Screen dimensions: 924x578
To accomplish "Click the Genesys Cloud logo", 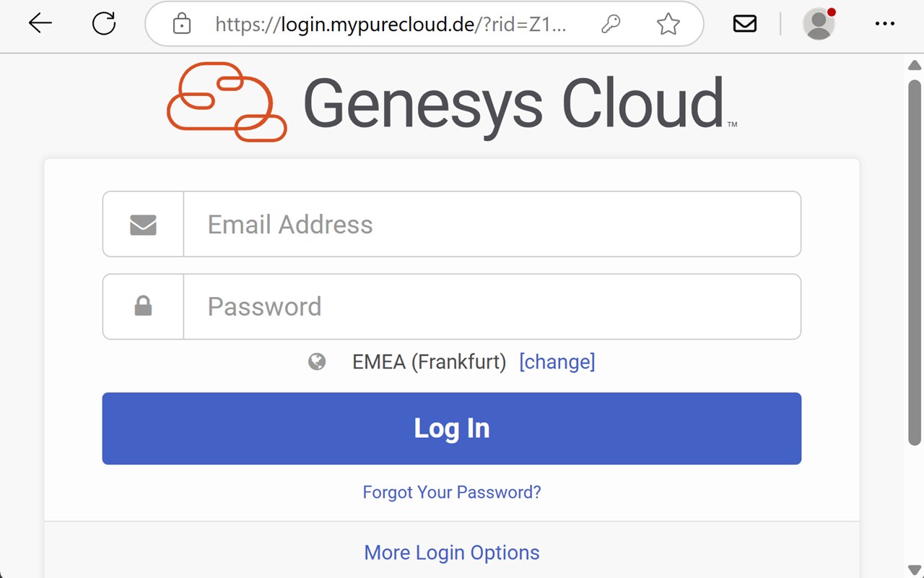I will (452, 103).
